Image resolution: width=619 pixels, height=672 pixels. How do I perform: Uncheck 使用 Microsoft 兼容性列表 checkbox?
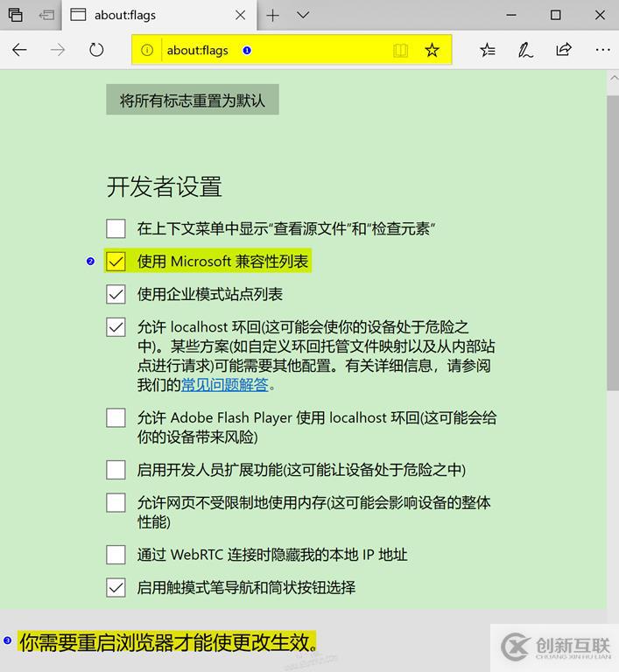[116, 262]
